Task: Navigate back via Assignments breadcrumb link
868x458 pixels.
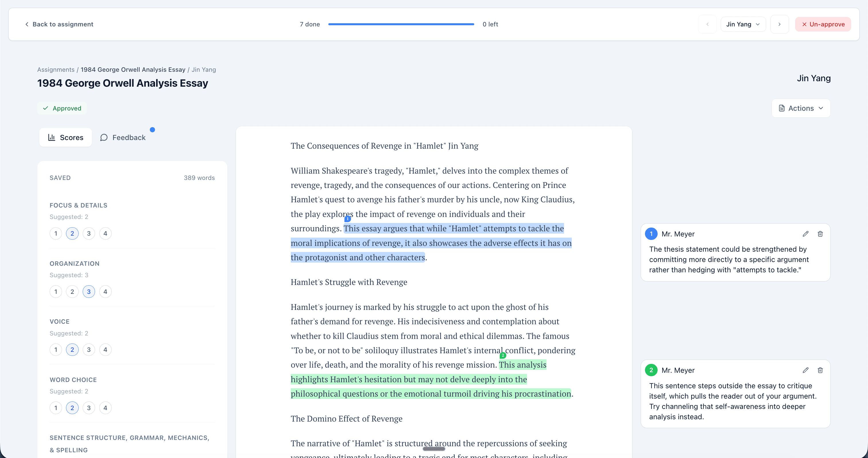Action: click(56, 69)
